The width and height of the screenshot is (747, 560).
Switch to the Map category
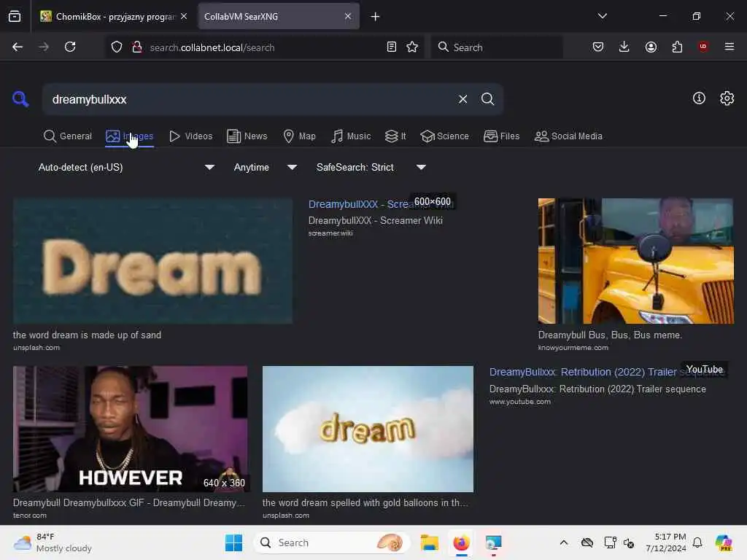[299, 136]
